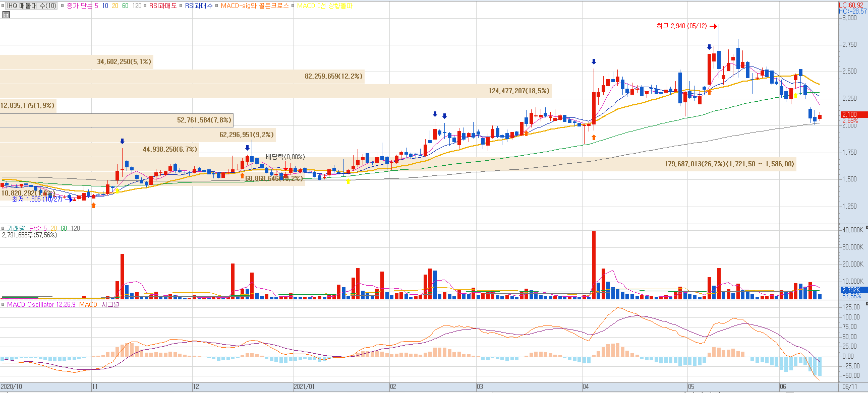Click the orange buy arrow below April spike candle
868x393 pixels.
coord(594,137)
